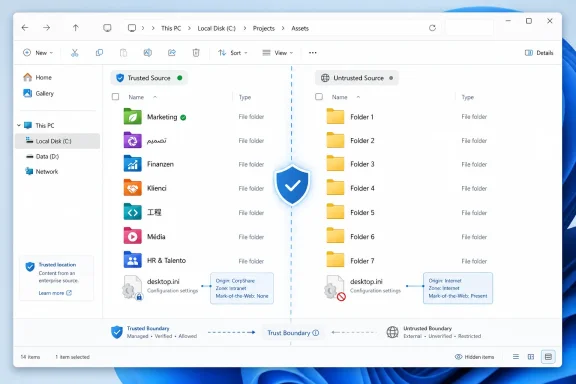Screen dimensions: 576x384
Task: Follow the Learn more link
Action: (55, 293)
